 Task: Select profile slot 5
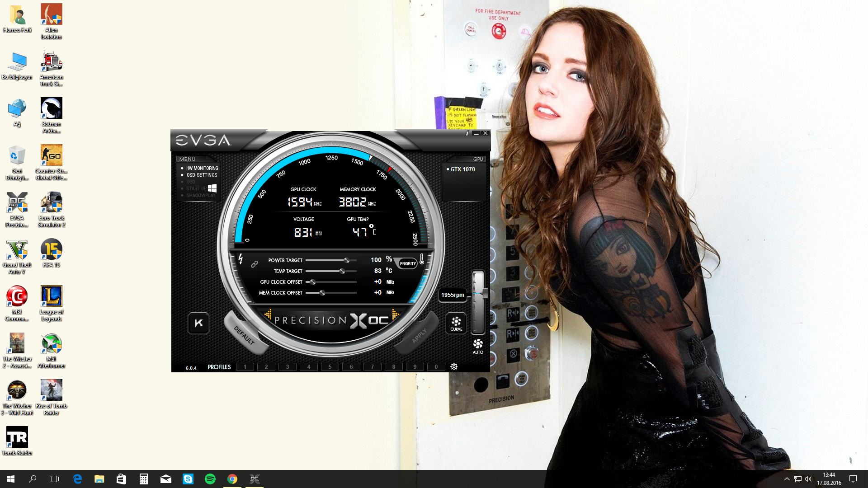(x=330, y=367)
